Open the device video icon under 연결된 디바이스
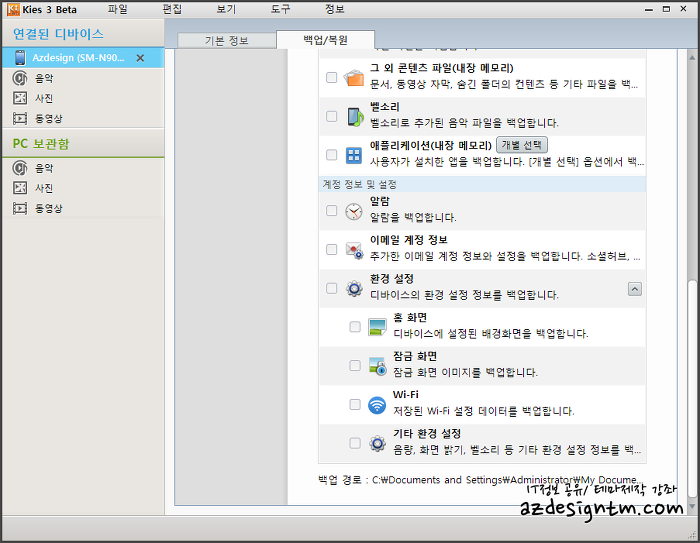This screenshot has height=543, width=700. (x=20, y=118)
